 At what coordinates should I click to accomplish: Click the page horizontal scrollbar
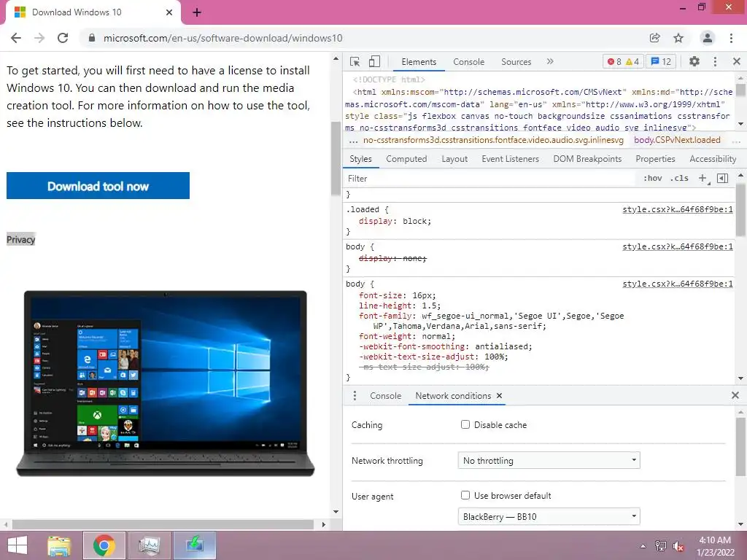(x=163, y=524)
